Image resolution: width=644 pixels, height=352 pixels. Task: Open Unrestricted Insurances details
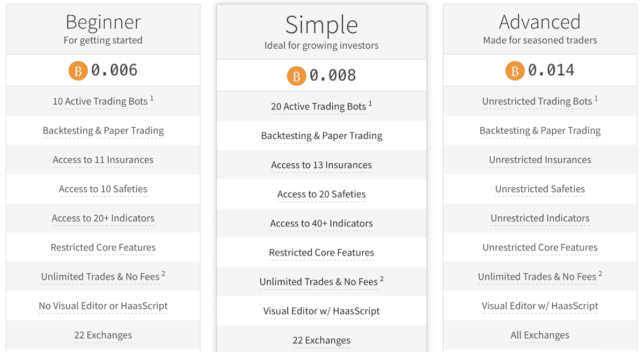[x=540, y=160]
